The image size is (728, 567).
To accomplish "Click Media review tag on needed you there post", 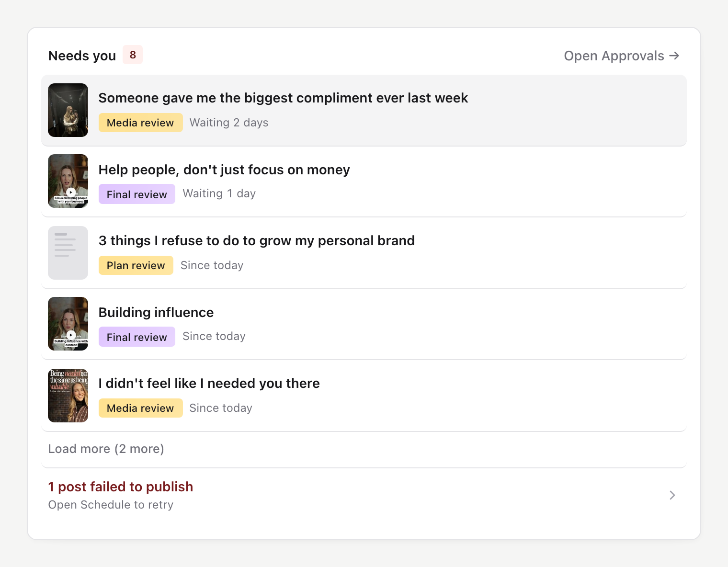I will click(140, 408).
